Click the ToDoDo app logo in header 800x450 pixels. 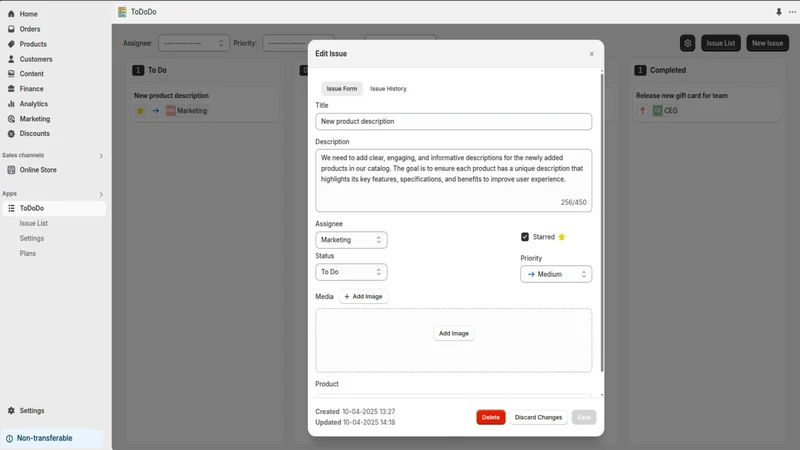tap(122, 12)
